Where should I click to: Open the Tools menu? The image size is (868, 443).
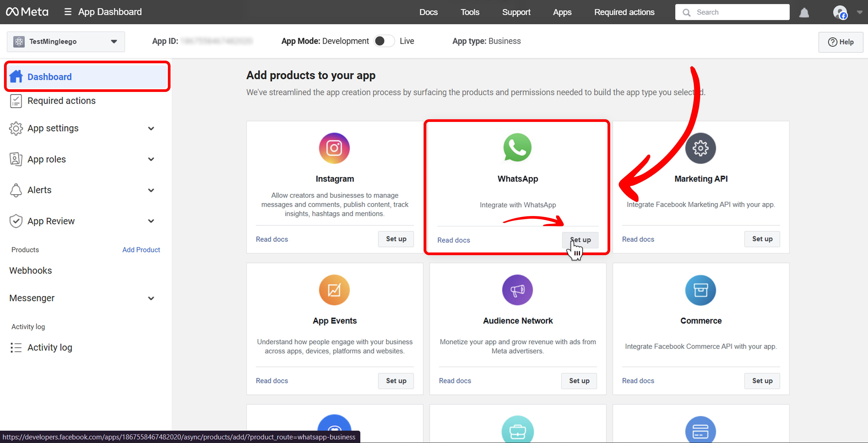click(470, 12)
